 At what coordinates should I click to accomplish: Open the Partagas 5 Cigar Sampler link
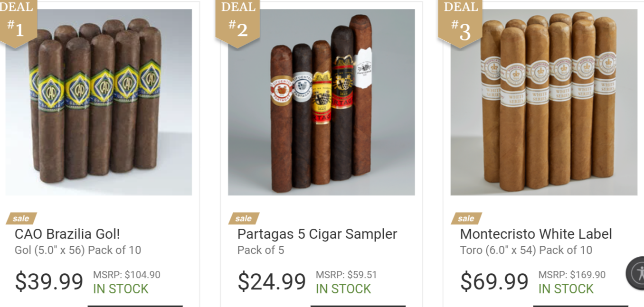(317, 234)
